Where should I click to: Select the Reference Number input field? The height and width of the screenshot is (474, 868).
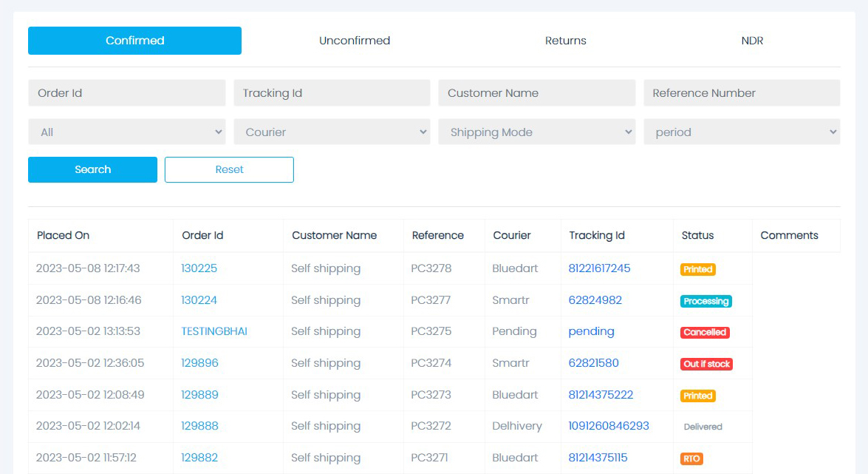(742, 93)
